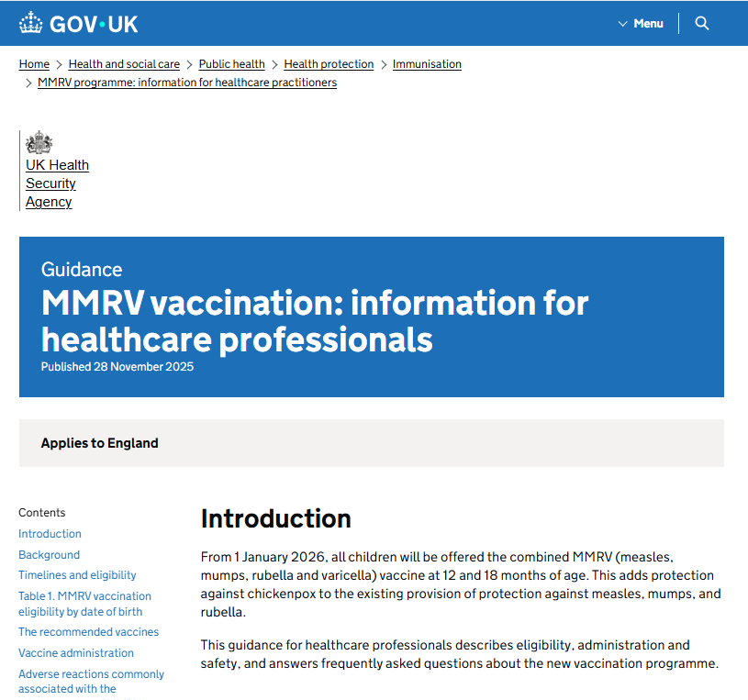Jump to Background section in contents
Image resolution: width=748 pixels, height=700 pixels.
point(49,555)
